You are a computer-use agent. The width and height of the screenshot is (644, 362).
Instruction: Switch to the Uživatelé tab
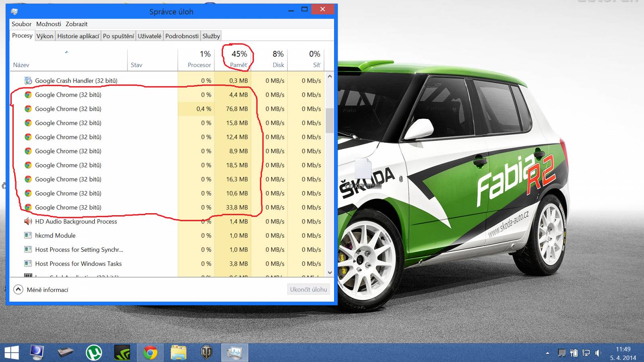click(149, 36)
